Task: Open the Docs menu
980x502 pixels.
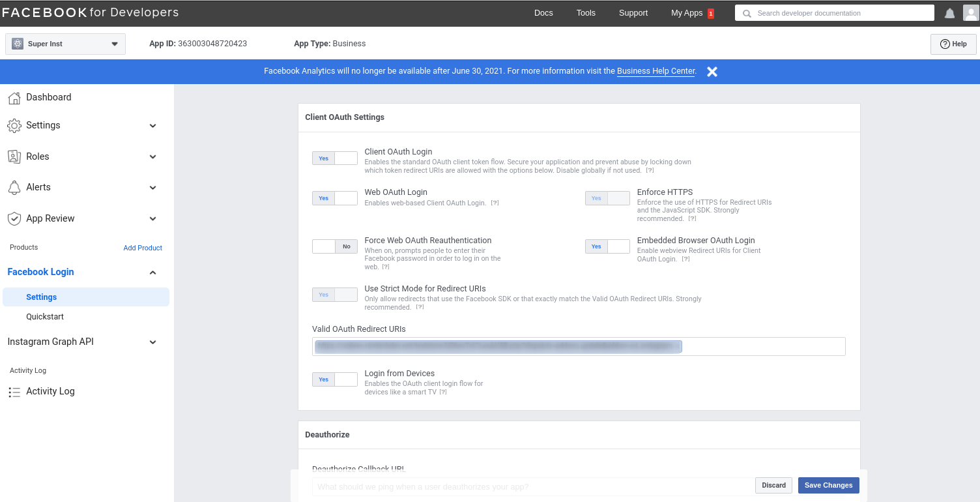Action: tap(543, 13)
